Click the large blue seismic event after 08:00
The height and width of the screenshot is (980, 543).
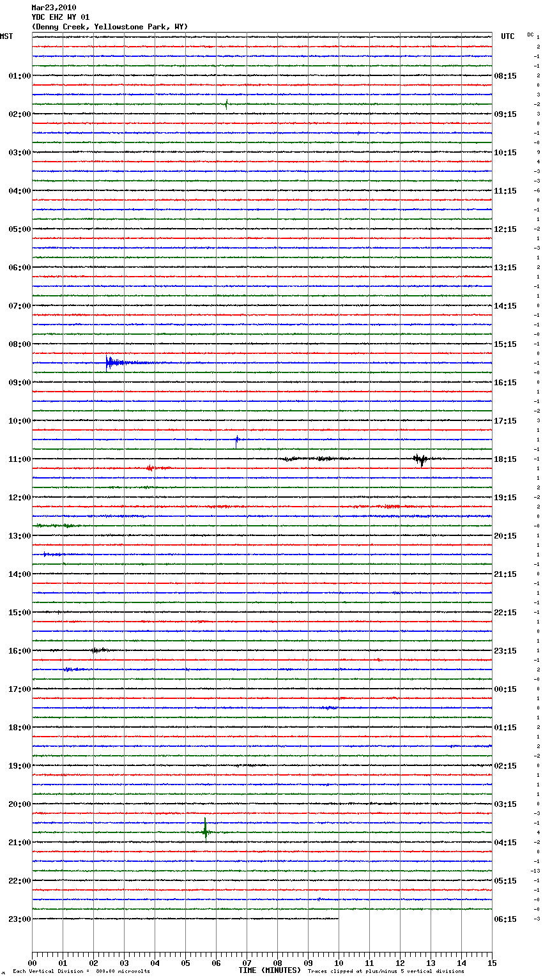(x=111, y=363)
